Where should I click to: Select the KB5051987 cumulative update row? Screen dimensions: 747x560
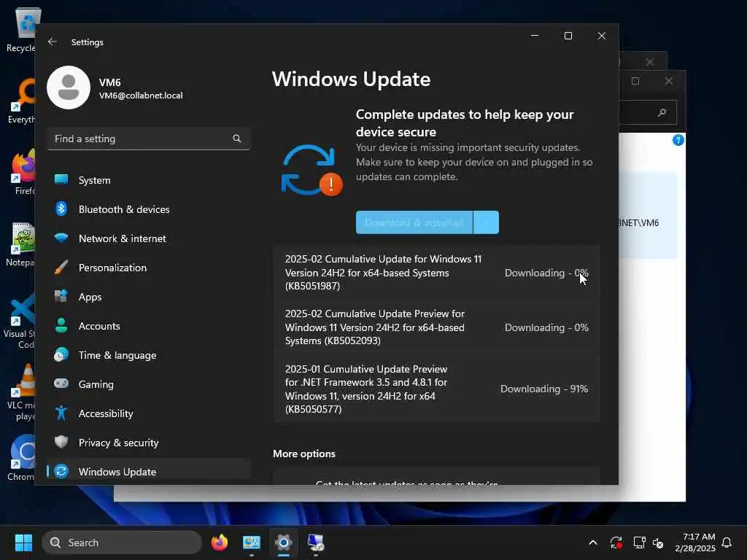click(436, 273)
